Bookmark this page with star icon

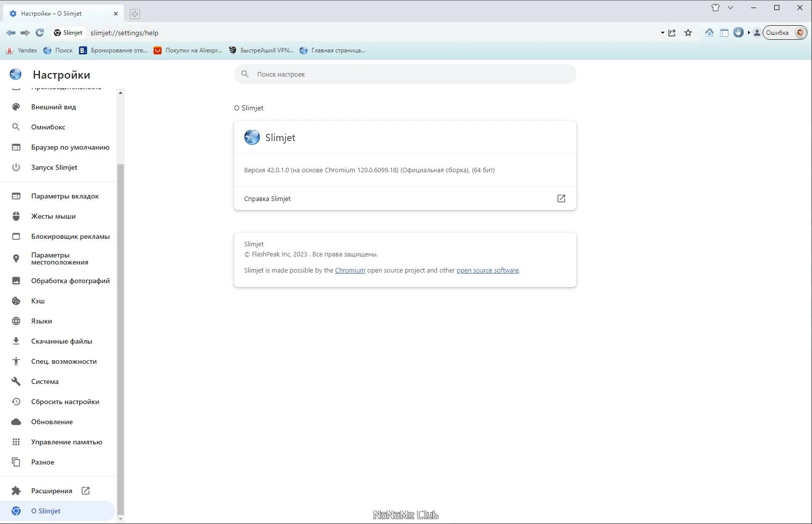coord(688,33)
